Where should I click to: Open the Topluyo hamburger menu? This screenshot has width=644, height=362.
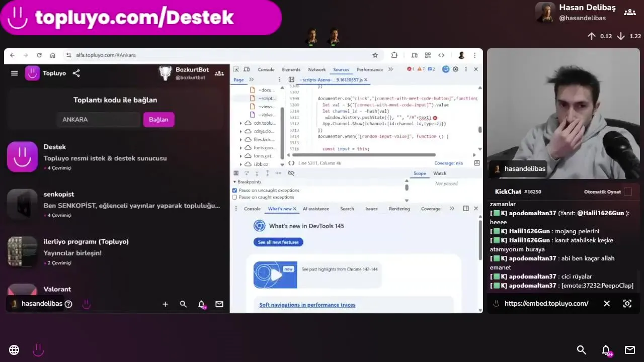click(15, 73)
